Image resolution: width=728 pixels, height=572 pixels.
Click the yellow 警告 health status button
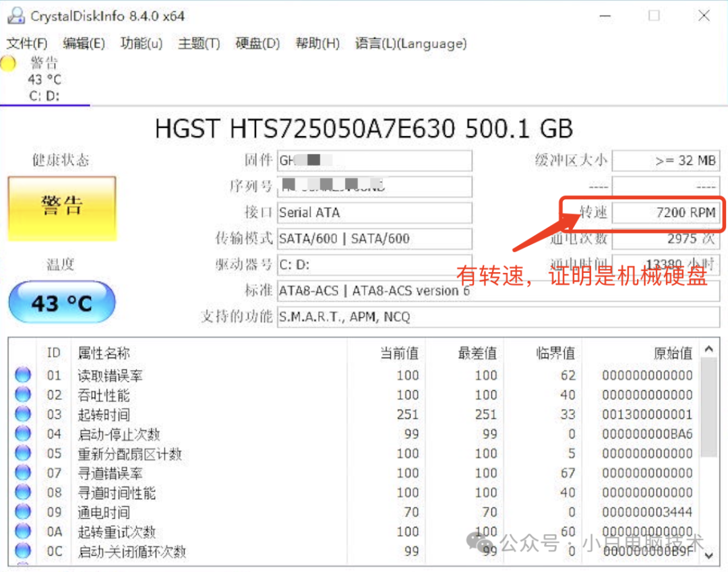click(x=62, y=208)
